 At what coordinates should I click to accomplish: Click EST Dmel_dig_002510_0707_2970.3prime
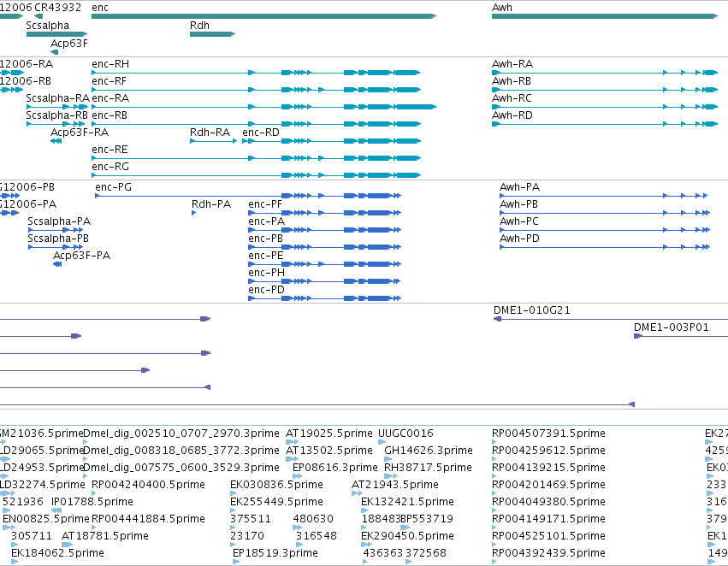[x=181, y=433]
